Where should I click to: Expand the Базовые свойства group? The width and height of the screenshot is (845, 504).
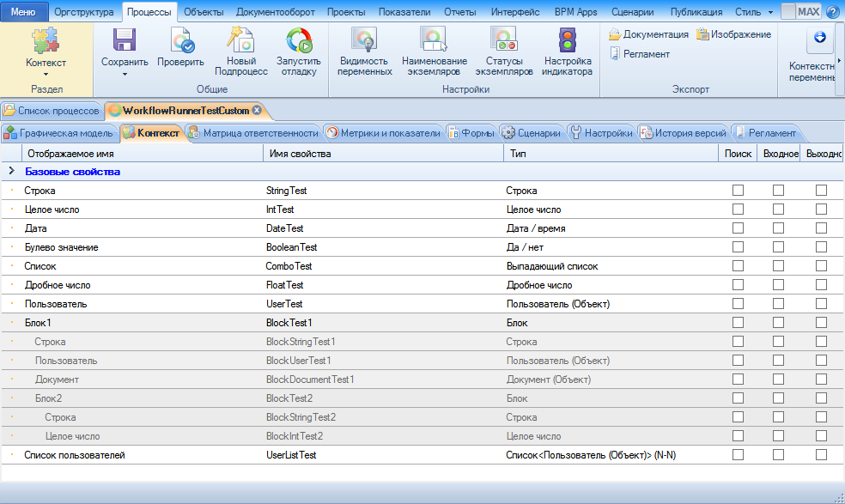coord(12,172)
